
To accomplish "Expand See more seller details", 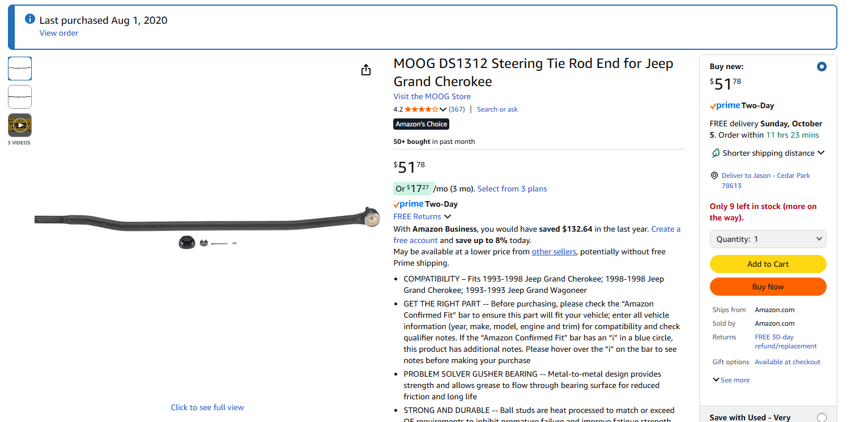I will [x=731, y=380].
